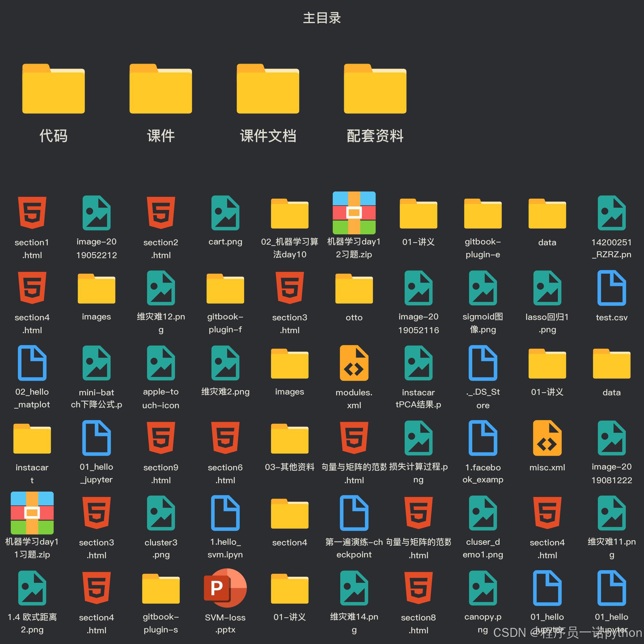Open the ._.DS_Store file
This screenshot has height=644, width=644.
(483, 363)
